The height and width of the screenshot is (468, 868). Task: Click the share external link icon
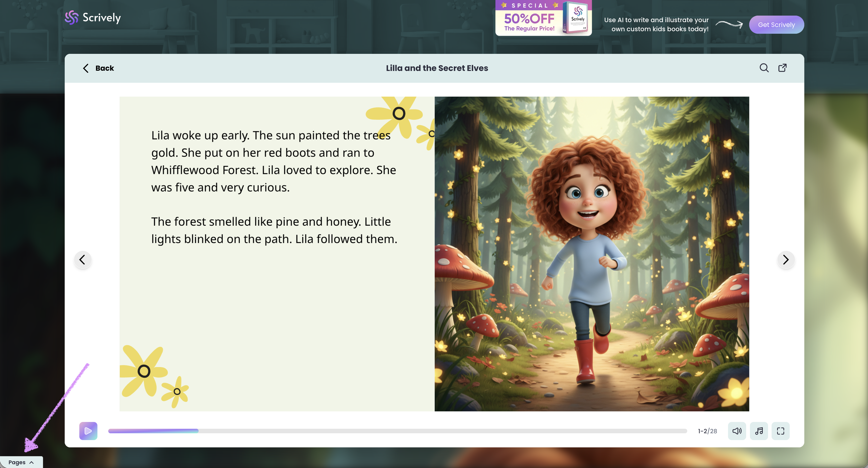(782, 68)
